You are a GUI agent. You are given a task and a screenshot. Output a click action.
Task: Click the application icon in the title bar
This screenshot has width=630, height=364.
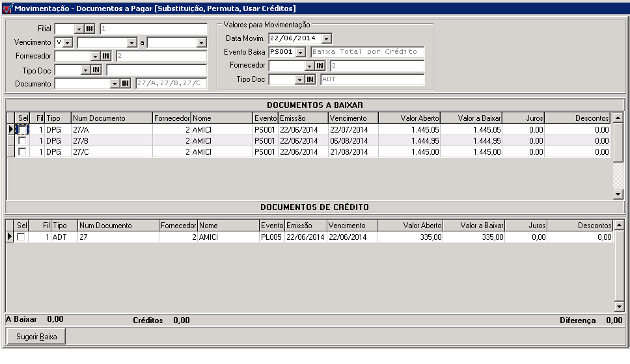coord(7,8)
